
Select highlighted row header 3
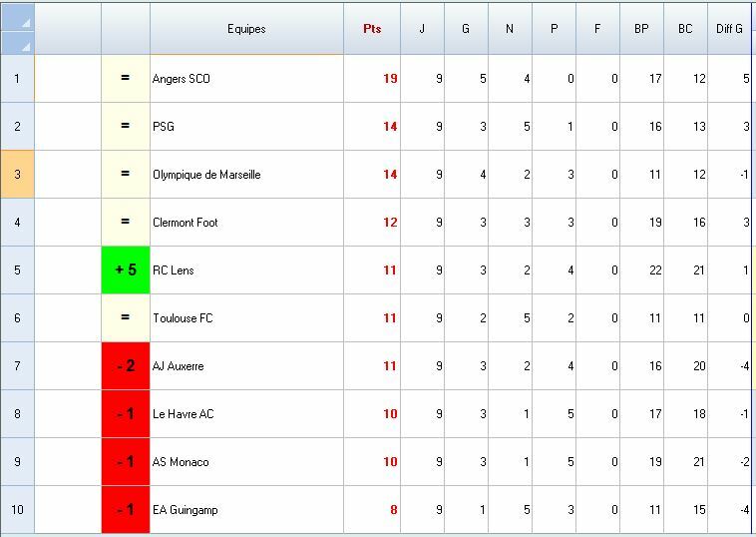17,175
